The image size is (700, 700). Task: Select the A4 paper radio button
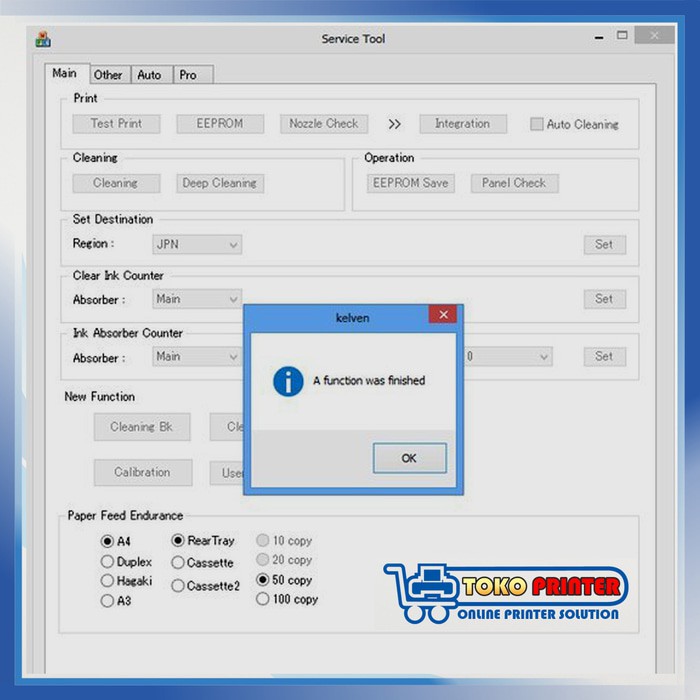pyautogui.click(x=107, y=541)
